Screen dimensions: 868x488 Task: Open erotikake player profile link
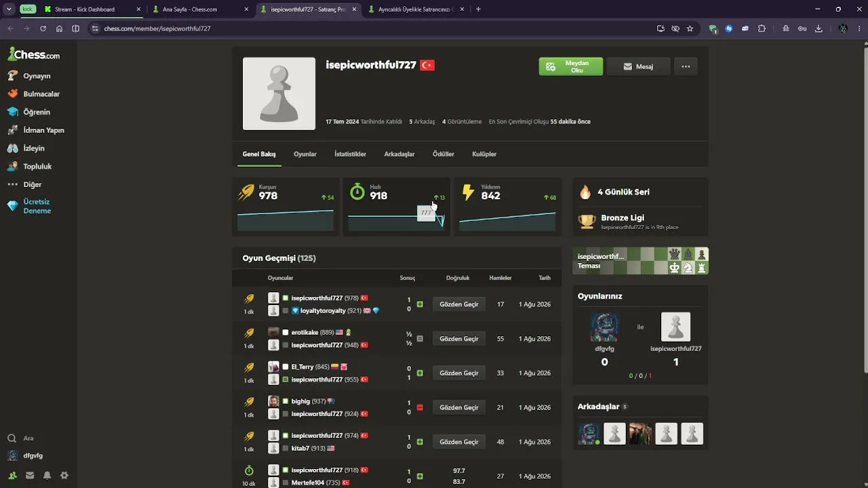(304, 333)
